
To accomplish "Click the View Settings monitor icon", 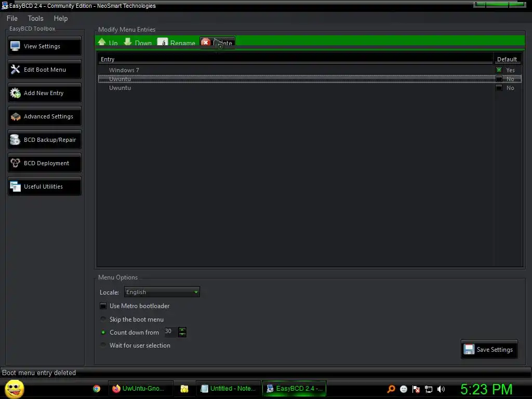I will click(x=15, y=46).
